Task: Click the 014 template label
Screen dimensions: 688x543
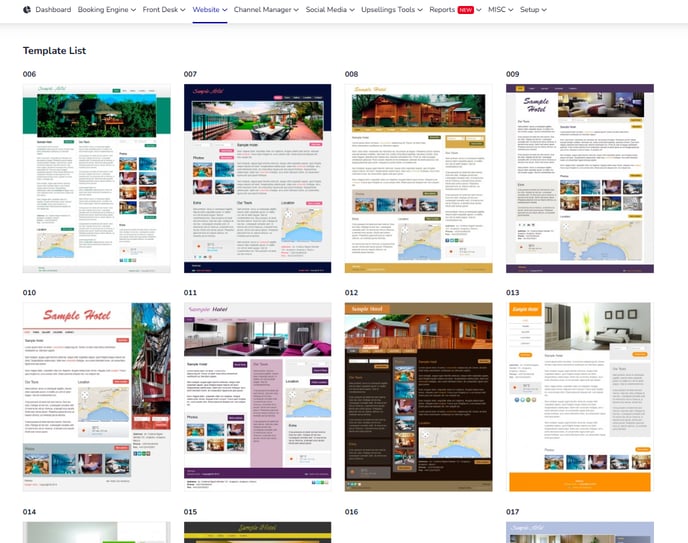Action: [x=29, y=512]
